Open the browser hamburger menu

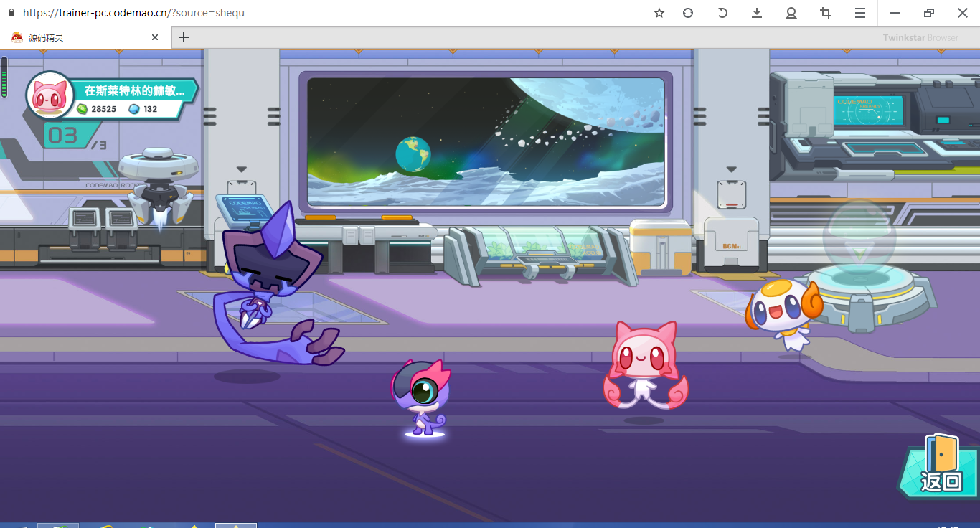tap(860, 13)
